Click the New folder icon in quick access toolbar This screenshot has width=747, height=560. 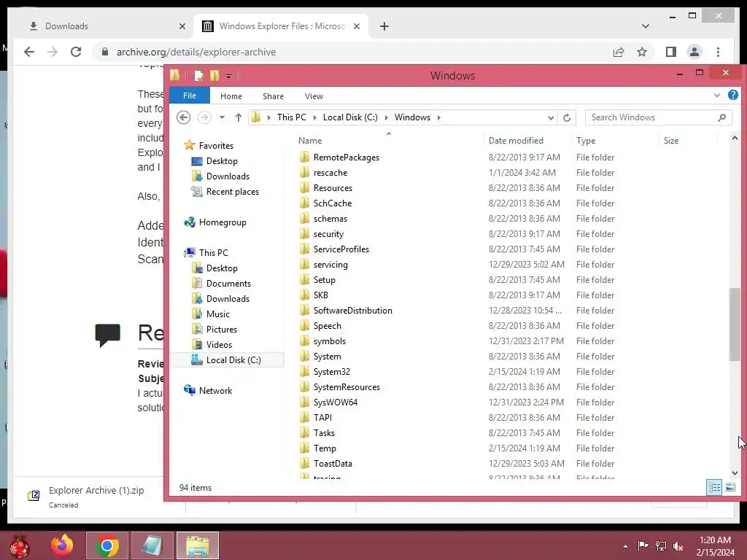(214, 76)
